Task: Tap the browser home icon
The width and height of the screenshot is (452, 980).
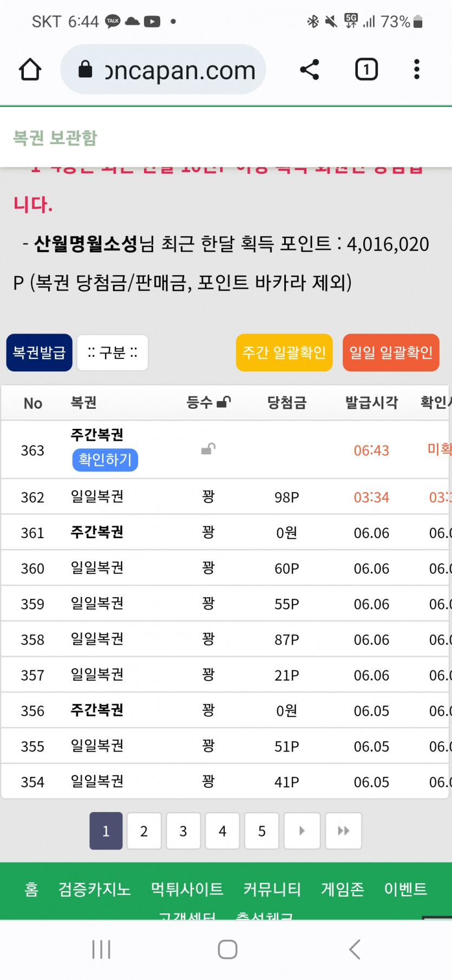Action: (30, 69)
